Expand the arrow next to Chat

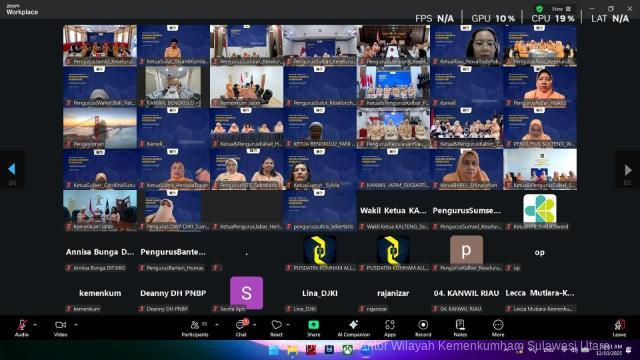tap(255, 325)
